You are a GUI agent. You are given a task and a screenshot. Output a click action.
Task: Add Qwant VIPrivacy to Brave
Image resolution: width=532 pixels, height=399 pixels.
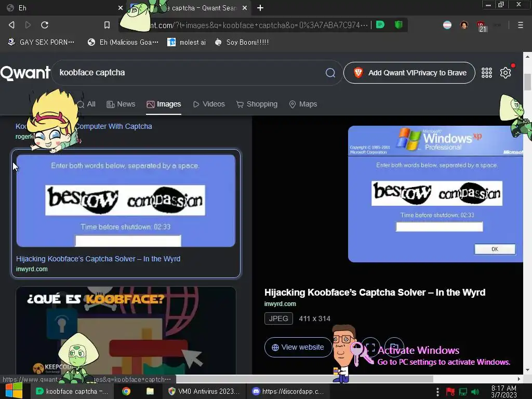click(409, 73)
